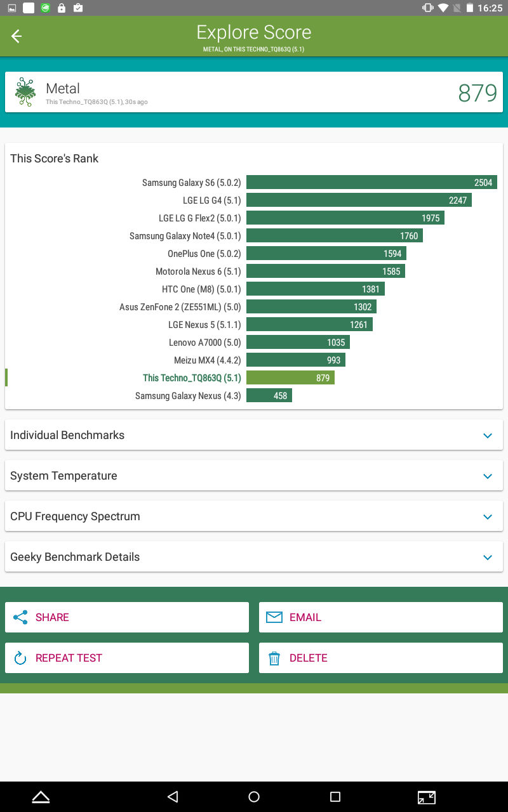The height and width of the screenshot is (812, 508).
Task: Open recent apps with square button
Action: [x=335, y=797]
